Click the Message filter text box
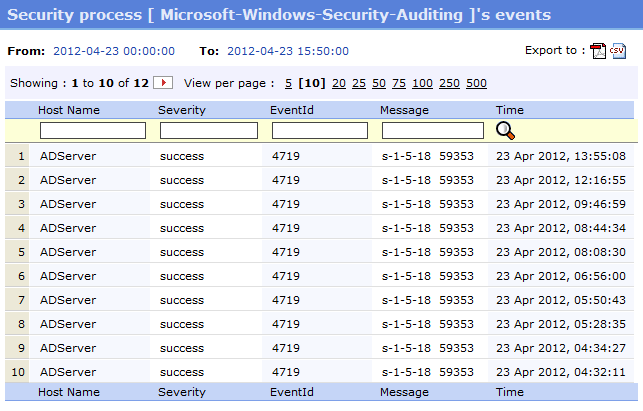 coord(433,131)
